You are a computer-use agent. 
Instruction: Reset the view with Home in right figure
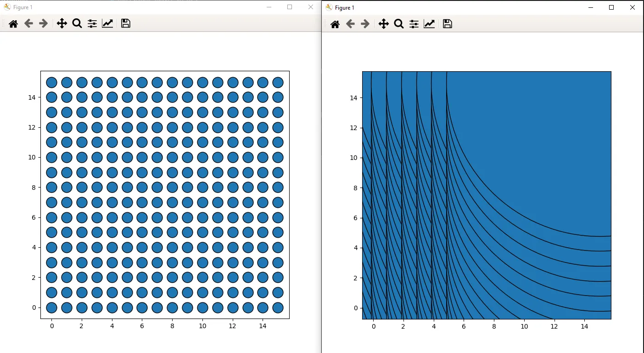(335, 24)
